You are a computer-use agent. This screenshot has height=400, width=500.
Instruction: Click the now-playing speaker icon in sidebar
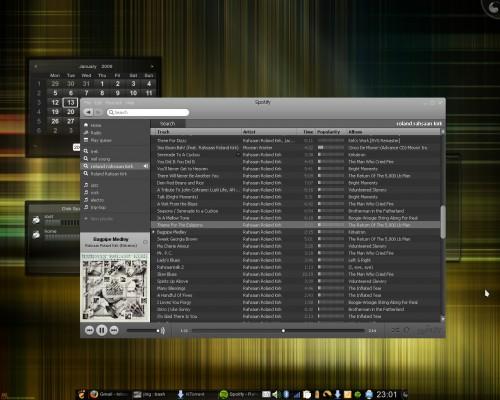coord(146,166)
